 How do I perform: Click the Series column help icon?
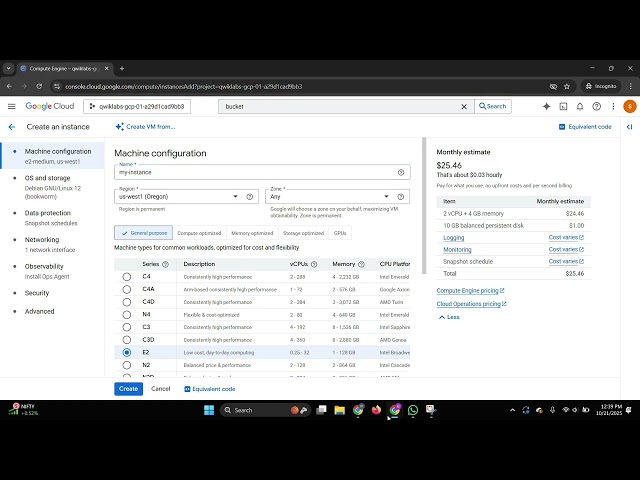[x=165, y=264]
